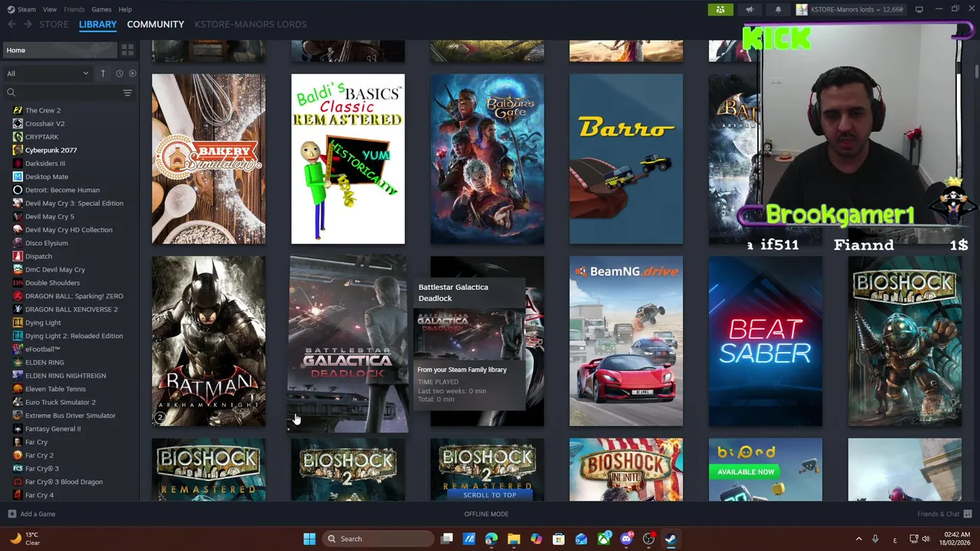This screenshot has height=551, width=980.
Task: Click the microphone tray icon
Action: click(875, 539)
